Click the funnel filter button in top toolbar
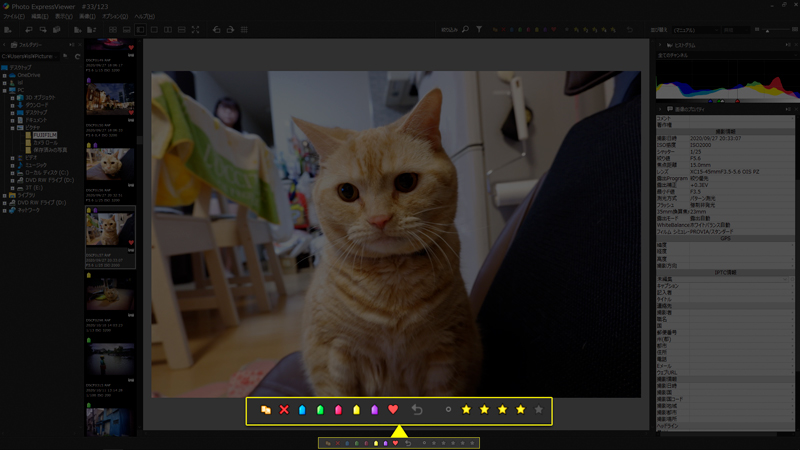800x450 pixels. (x=479, y=30)
